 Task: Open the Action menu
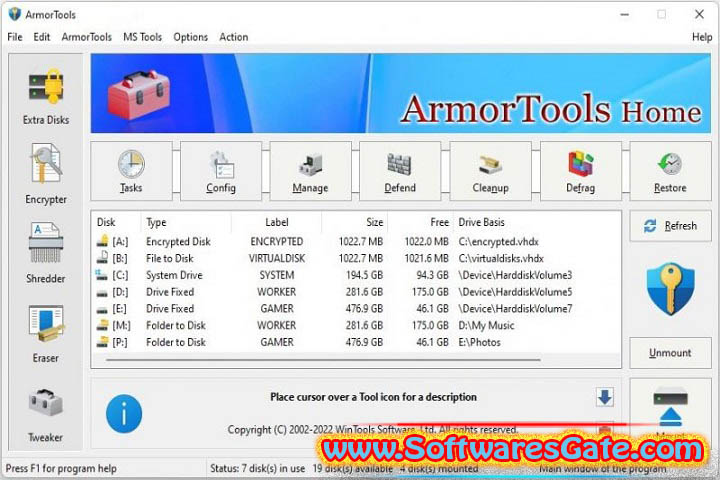pos(234,37)
